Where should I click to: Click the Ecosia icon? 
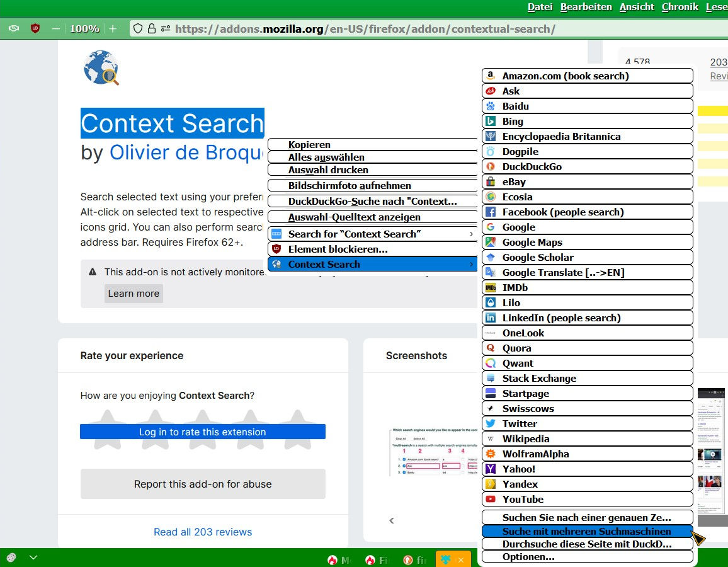491,197
